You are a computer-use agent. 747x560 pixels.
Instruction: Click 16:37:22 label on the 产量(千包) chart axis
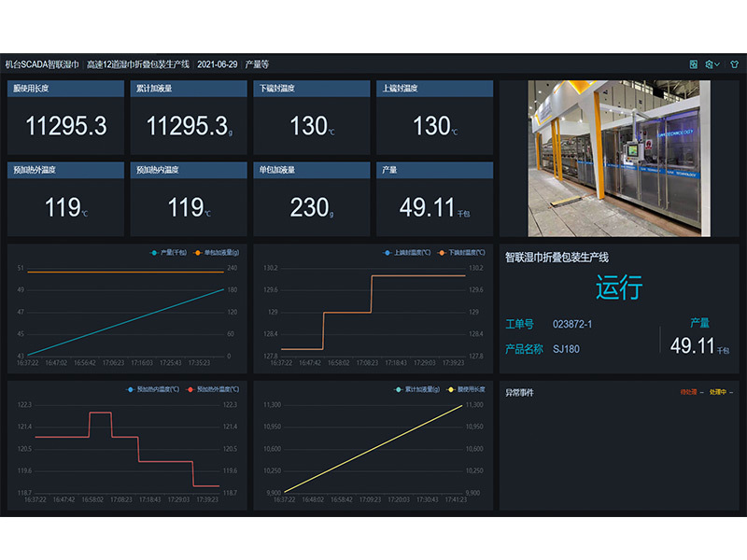[28, 363]
